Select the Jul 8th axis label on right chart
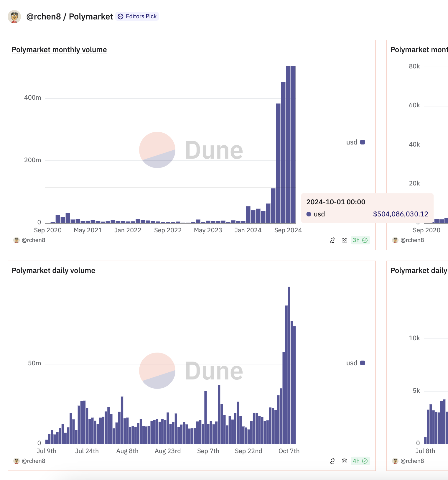The height and width of the screenshot is (480, 448). pos(425,451)
